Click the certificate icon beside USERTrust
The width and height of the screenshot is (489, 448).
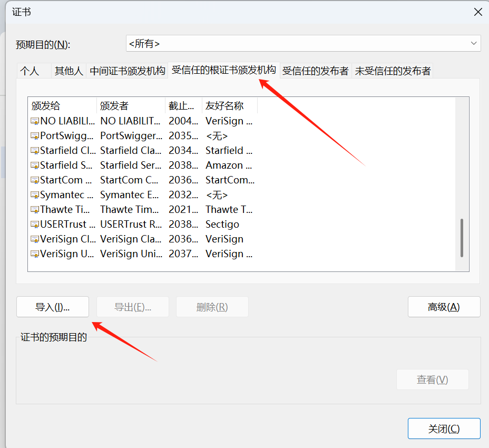(x=35, y=225)
